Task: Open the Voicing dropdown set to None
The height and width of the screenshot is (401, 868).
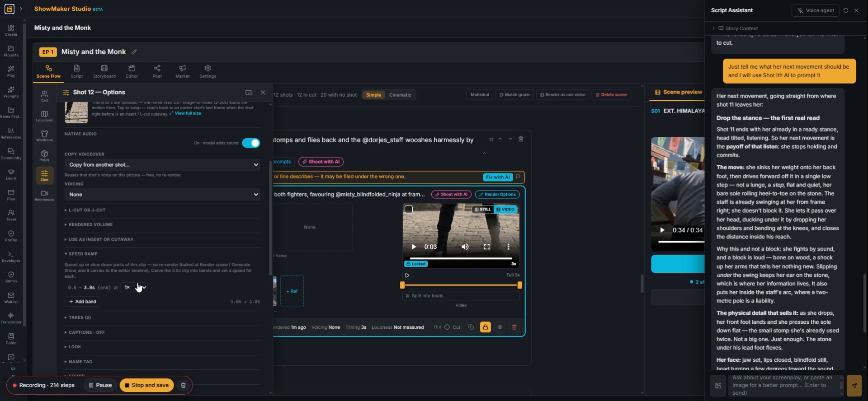Action: [162, 195]
